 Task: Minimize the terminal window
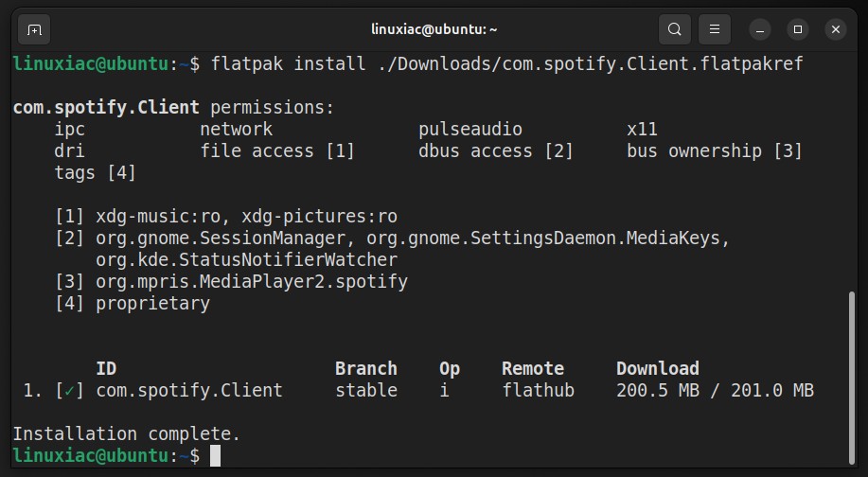pyautogui.click(x=760, y=30)
